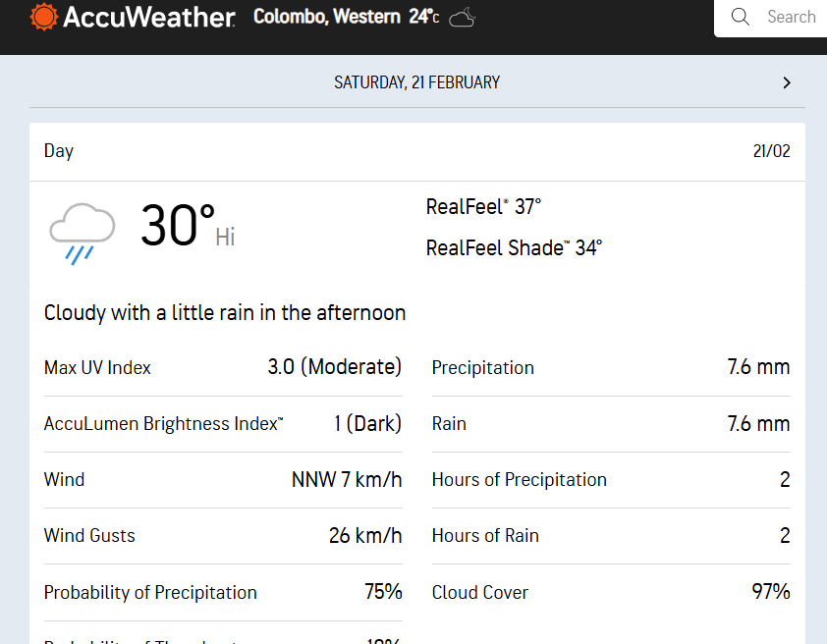Open the Colombo, Western location link

tap(328, 17)
